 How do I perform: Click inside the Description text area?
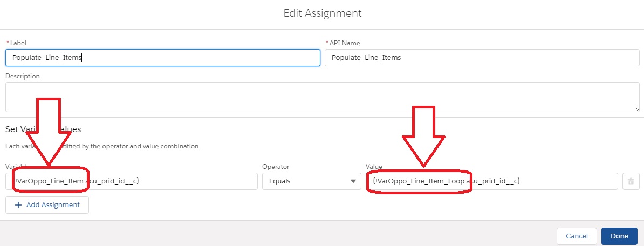[x=322, y=97]
